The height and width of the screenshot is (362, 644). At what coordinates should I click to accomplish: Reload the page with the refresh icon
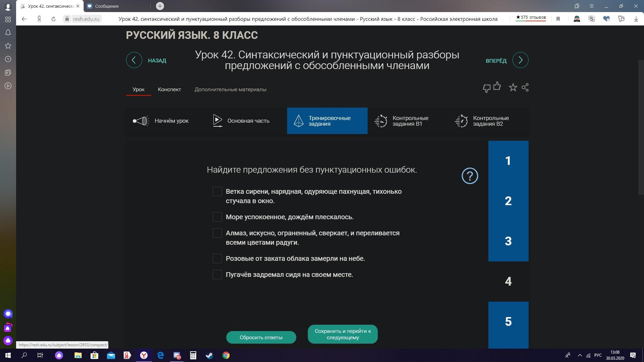click(53, 19)
